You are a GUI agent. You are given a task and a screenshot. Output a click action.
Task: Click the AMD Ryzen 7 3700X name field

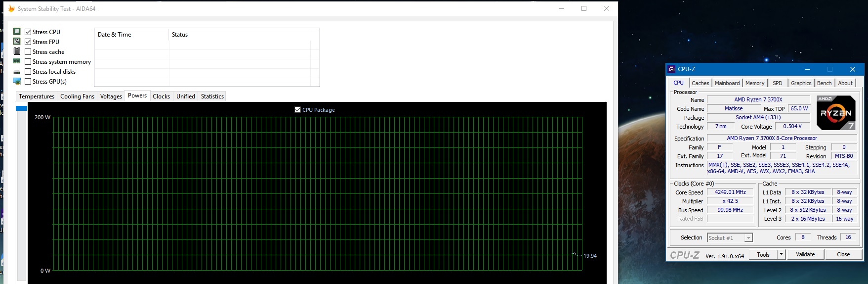pos(758,99)
